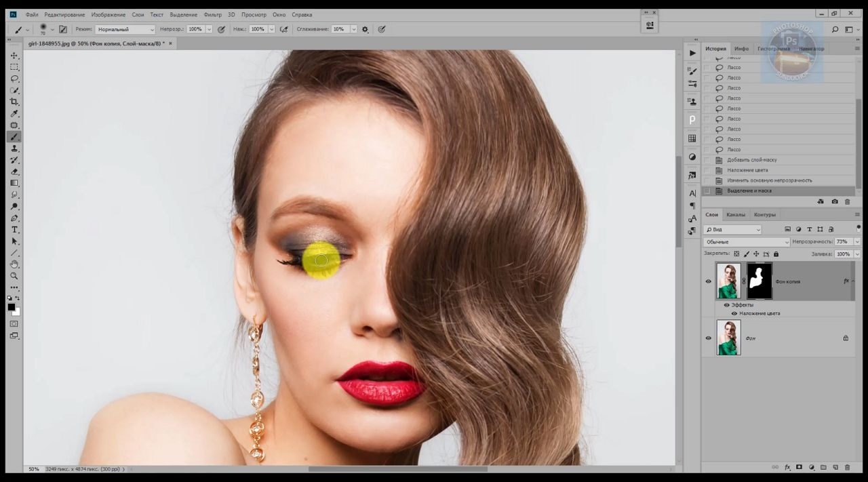Toggle visibility of Эффекты
Viewport: 868px width, 482px height.
click(x=726, y=305)
